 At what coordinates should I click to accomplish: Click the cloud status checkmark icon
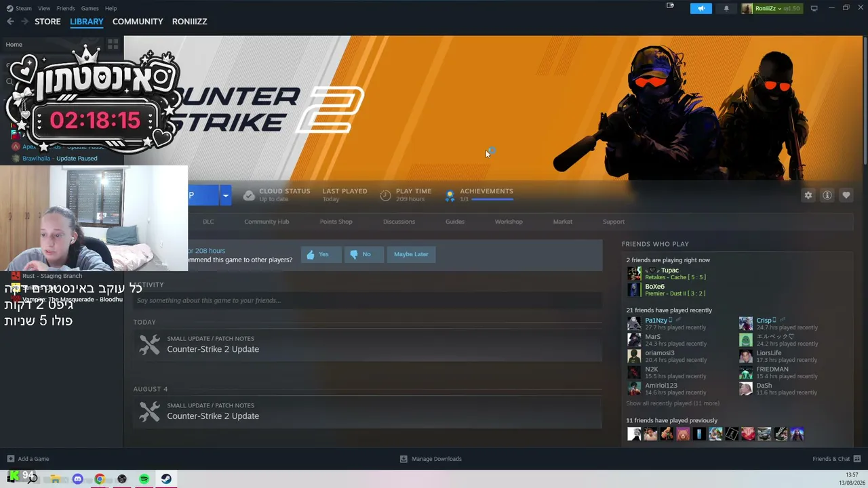coord(249,195)
